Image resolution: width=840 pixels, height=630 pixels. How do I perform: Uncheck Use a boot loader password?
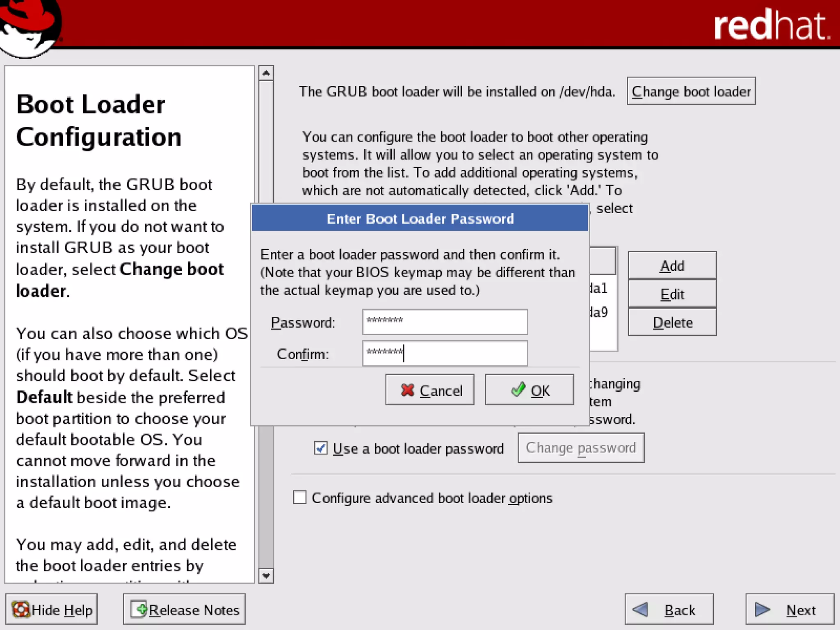click(x=320, y=448)
